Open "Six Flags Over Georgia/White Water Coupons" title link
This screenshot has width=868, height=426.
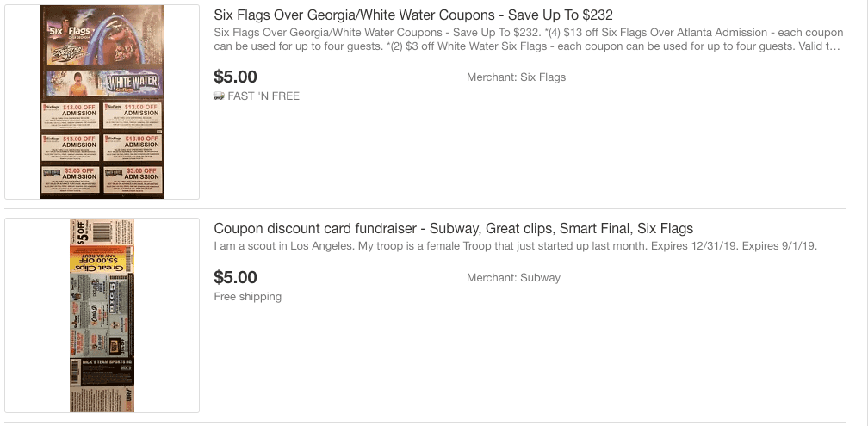(x=413, y=15)
